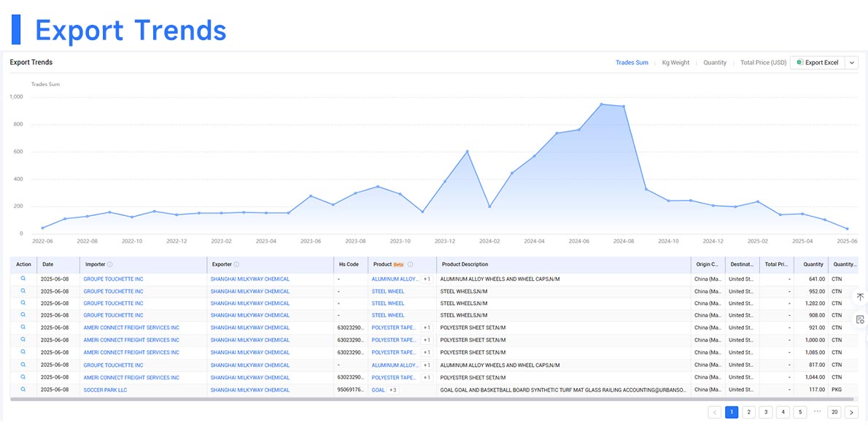Go to page 2
Screen dimensions: 868x426
point(748,412)
